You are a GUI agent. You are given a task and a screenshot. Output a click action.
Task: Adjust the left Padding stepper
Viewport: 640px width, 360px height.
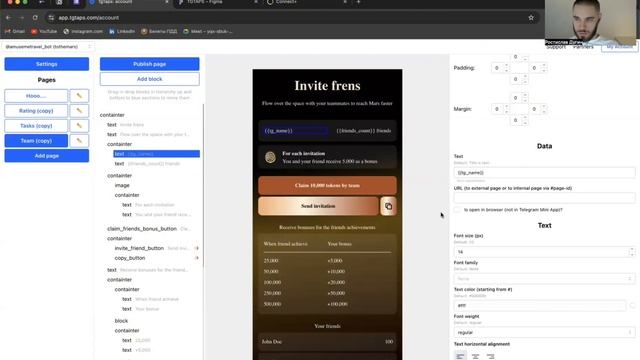(506, 68)
